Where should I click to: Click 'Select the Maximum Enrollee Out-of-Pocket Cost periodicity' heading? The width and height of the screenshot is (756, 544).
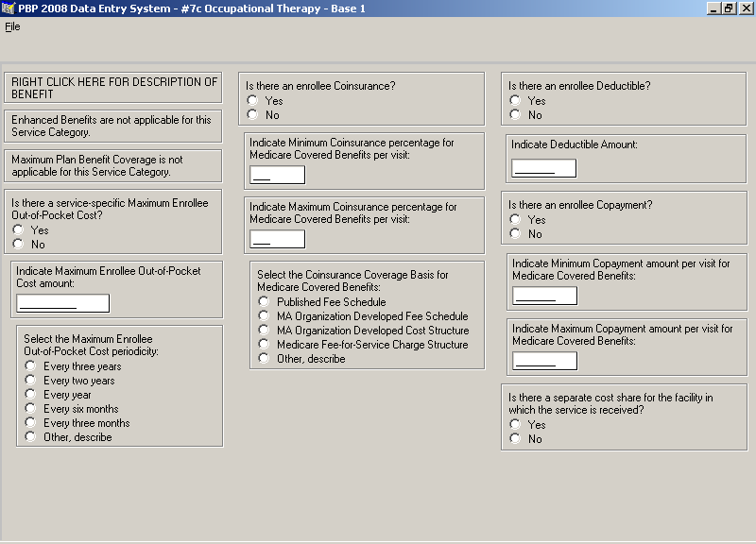pos(91,345)
